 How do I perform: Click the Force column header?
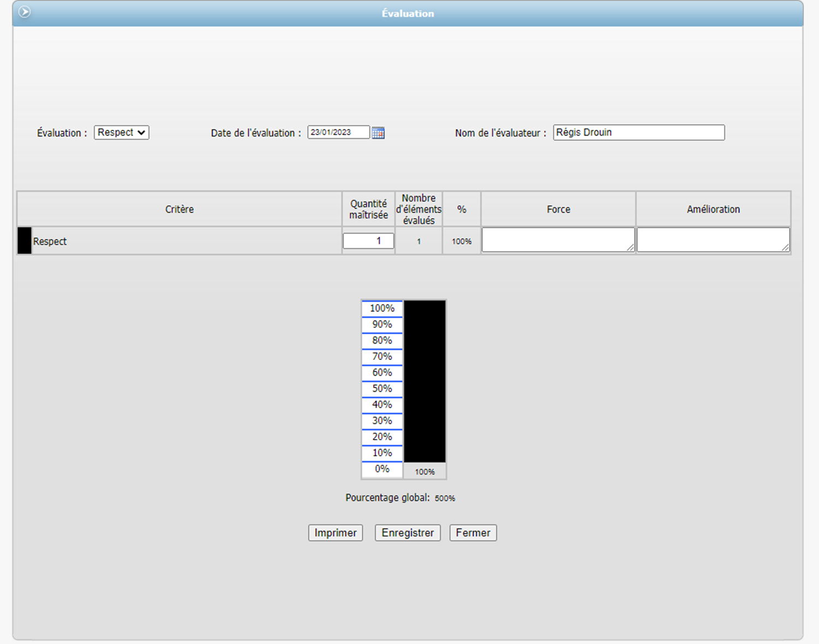[558, 209]
